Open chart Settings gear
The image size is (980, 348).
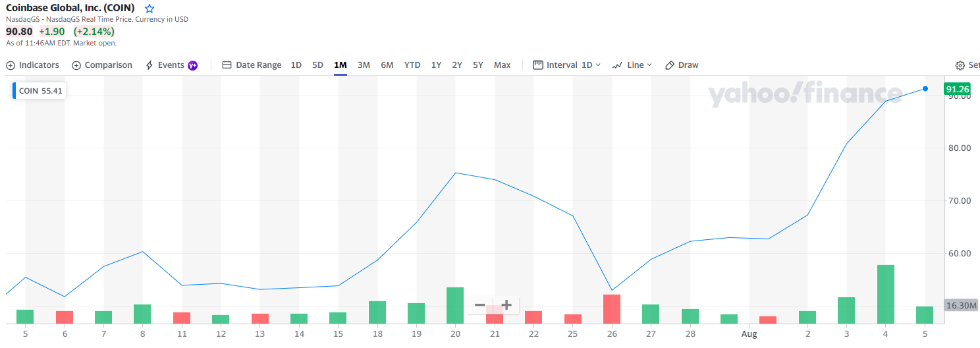click(960, 65)
